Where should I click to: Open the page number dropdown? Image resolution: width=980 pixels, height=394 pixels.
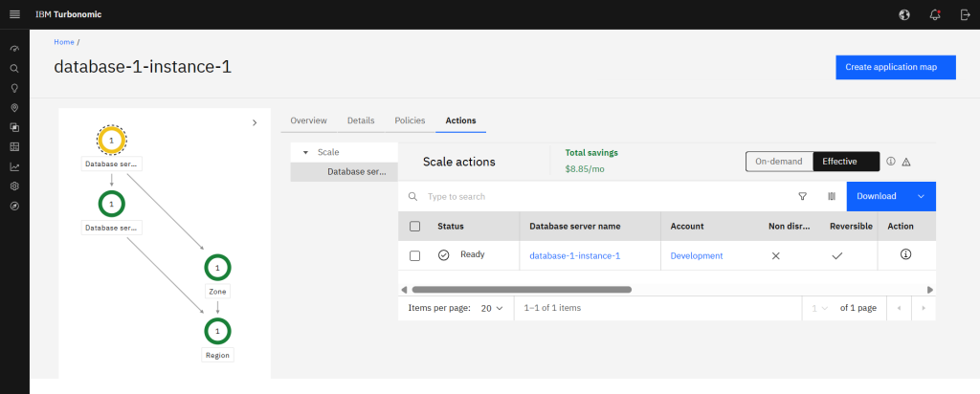(819, 308)
